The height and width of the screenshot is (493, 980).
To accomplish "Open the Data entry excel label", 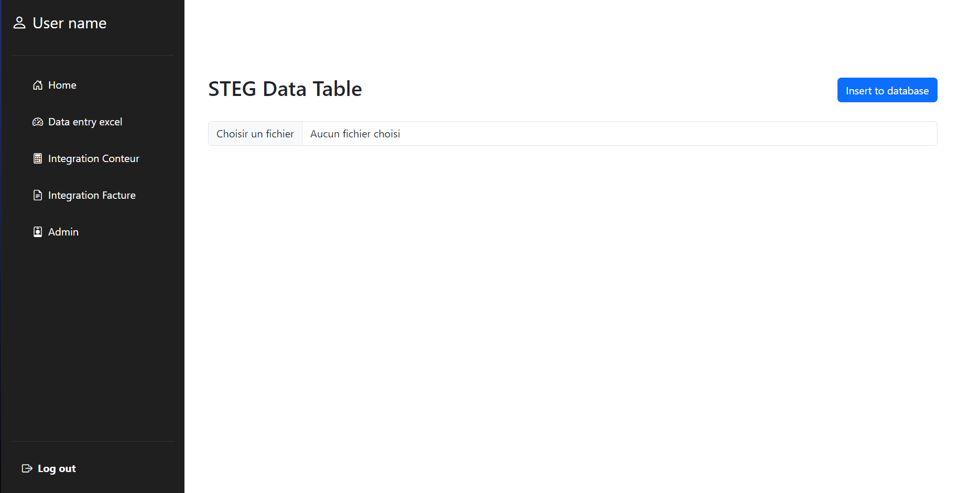I will (85, 122).
